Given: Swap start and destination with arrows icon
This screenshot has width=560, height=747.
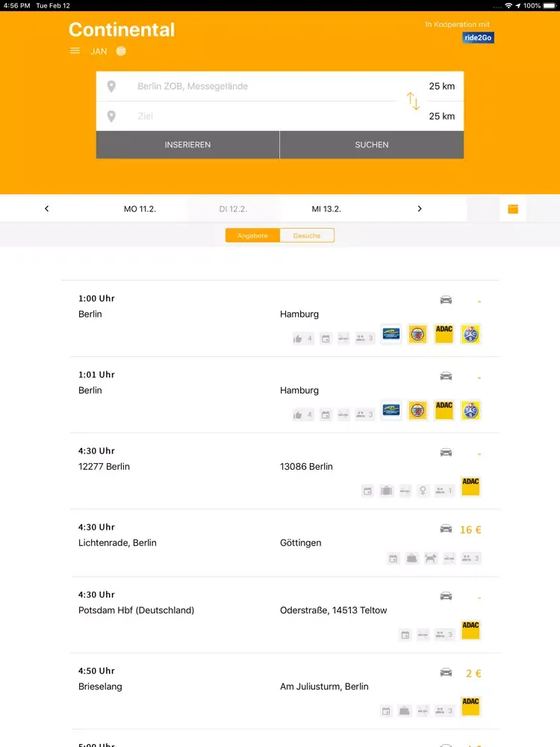Looking at the screenshot, I should click(x=413, y=101).
